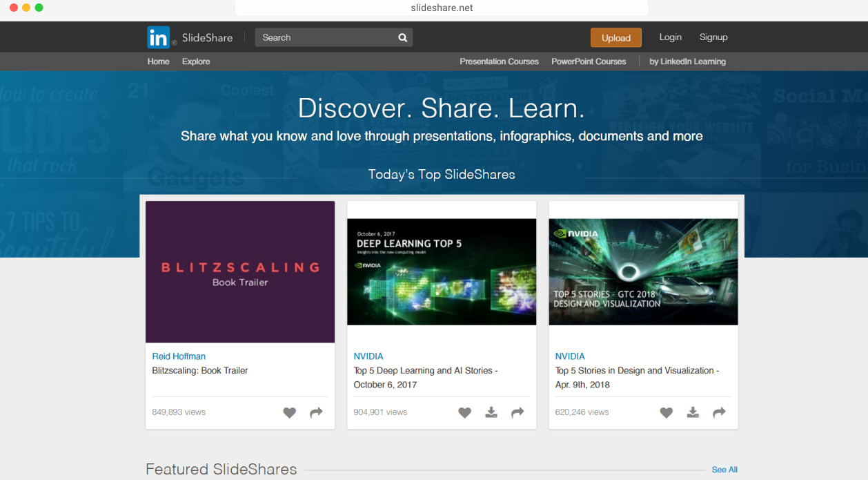
Task: Download the Design and Visualization slideshare
Action: click(x=693, y=412)
